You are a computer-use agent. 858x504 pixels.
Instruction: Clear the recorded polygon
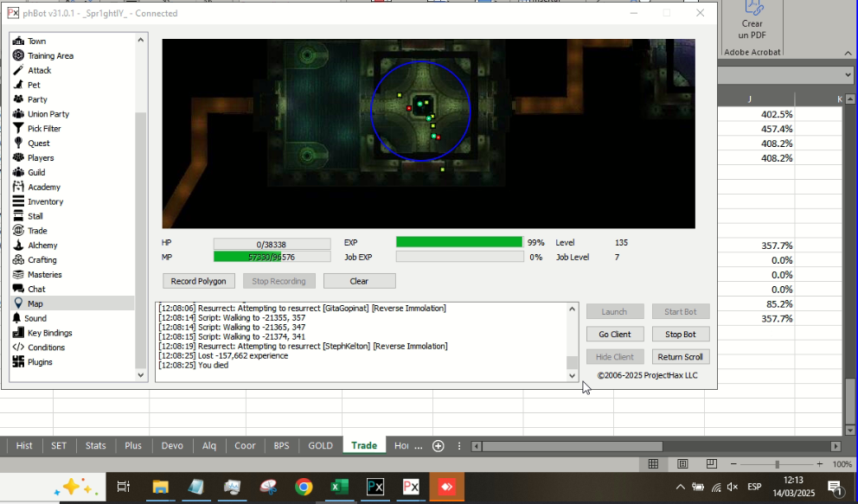pos(359,280)
